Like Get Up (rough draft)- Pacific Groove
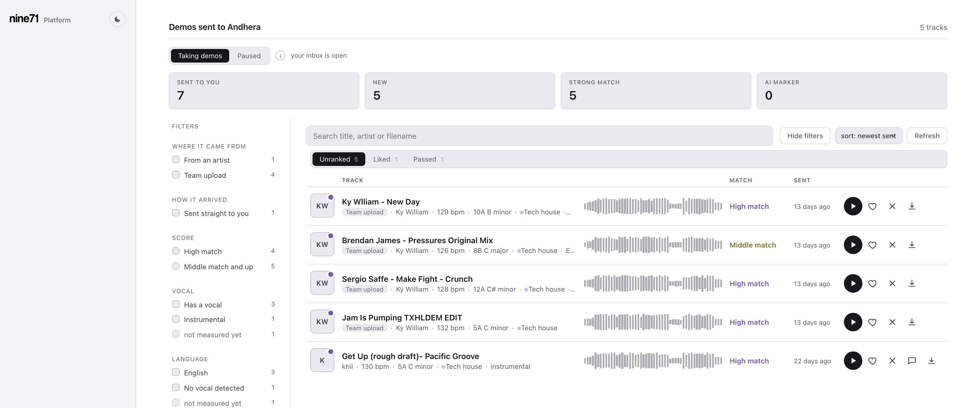The height and width of the screenshot is (408, 980). pos(872,361)
